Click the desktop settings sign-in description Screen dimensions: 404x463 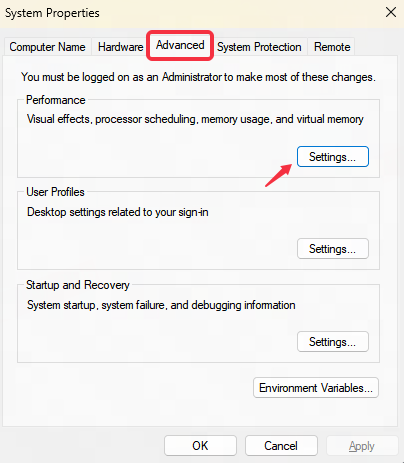click(118, 212)
